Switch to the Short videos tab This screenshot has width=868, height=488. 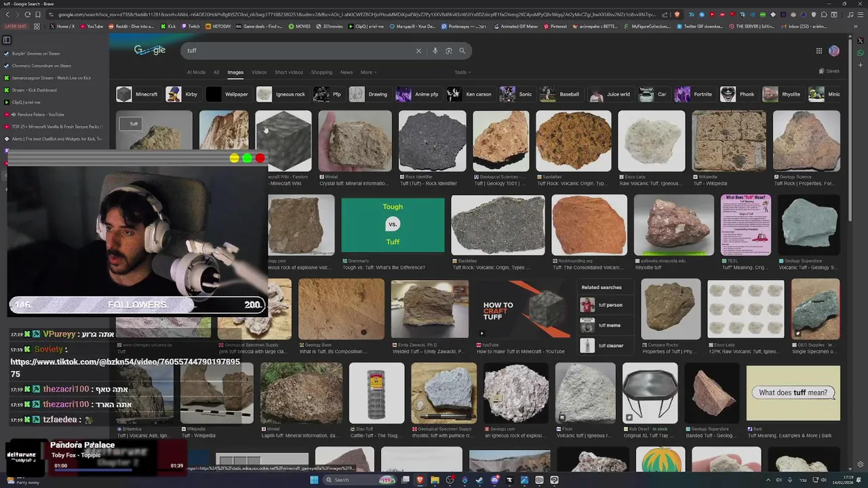[x=289, y=73]
